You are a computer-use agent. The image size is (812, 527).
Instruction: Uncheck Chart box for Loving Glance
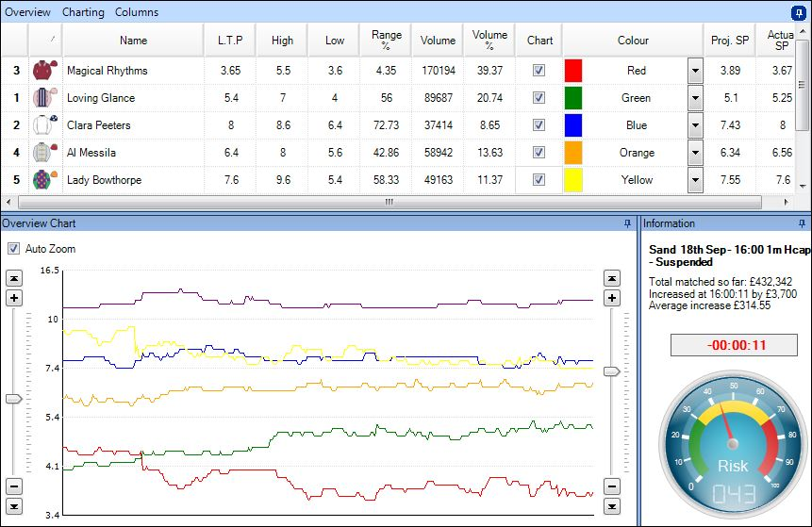tap(539, 97)
